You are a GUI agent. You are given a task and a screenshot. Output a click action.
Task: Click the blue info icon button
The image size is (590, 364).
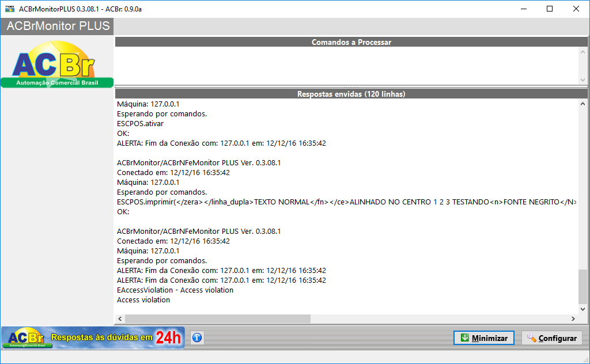[x=197, y=338]
